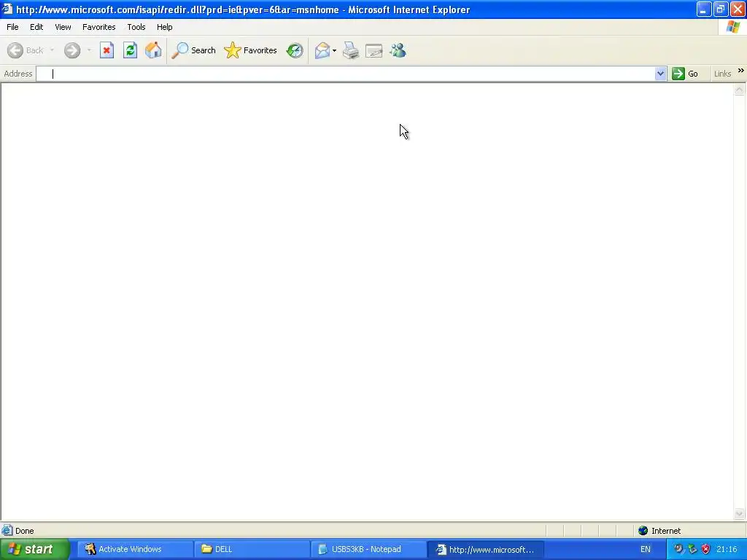Click the Mail envelope icon
747x560 pixels.
pyautogui.click(x=322, y=50)
